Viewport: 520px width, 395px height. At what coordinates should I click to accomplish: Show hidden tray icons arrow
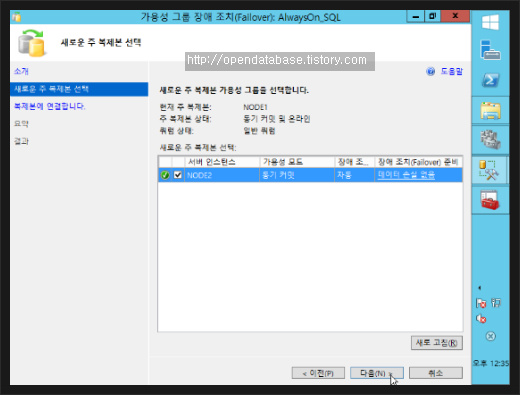click(x=480, y=288)
